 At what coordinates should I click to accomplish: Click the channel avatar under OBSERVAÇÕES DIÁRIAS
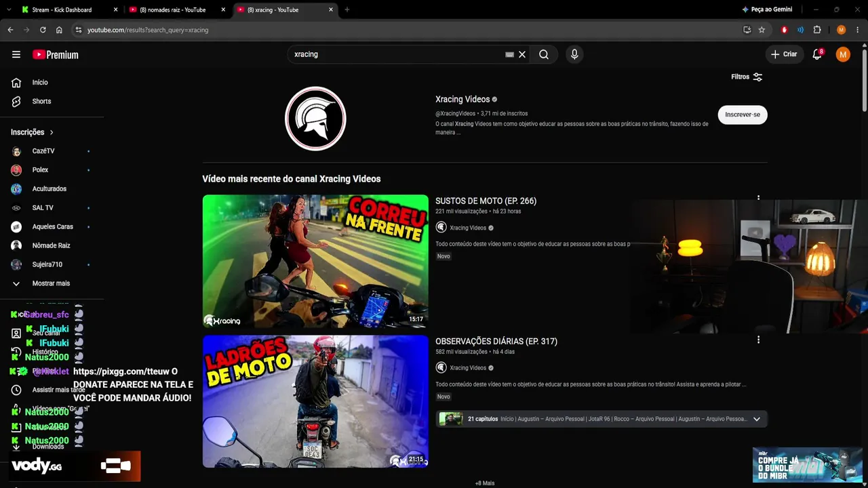pyautogui.click(x=441, y=367)
